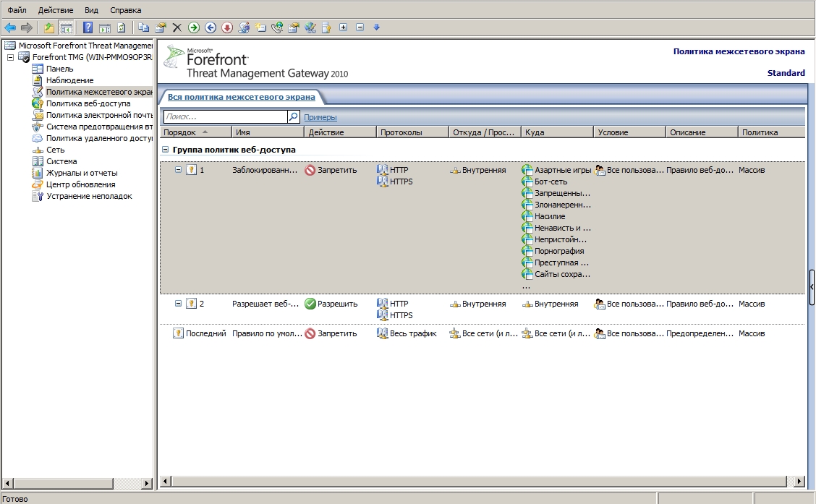Click the black X delete icon
This screenshot has width=816, height=504.
(177, 27)
